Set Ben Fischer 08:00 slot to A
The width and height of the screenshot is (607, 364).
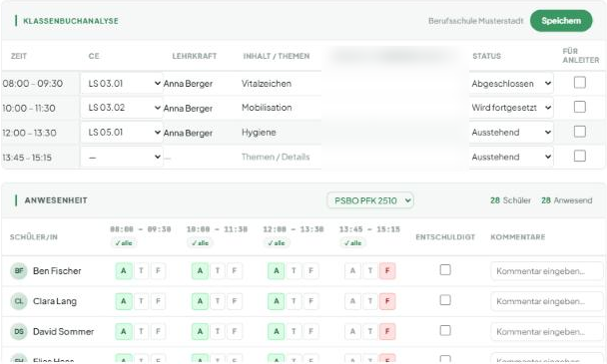click(124, 271)
